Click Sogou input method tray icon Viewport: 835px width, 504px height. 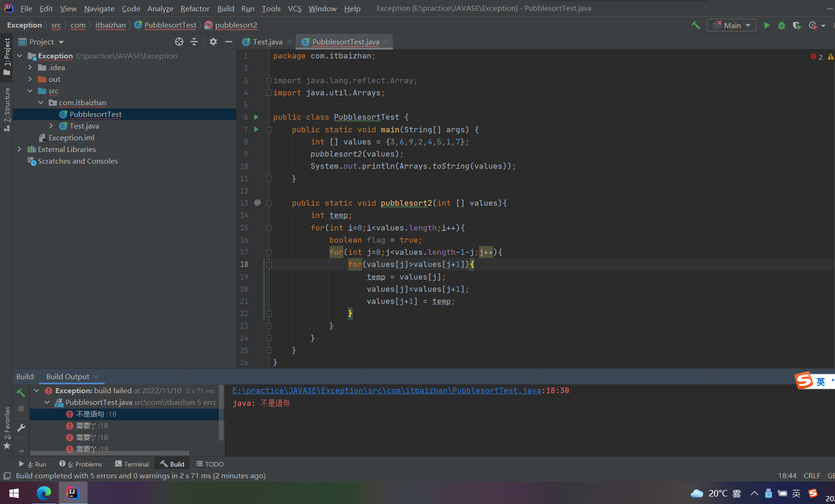[x=813, y=493]
